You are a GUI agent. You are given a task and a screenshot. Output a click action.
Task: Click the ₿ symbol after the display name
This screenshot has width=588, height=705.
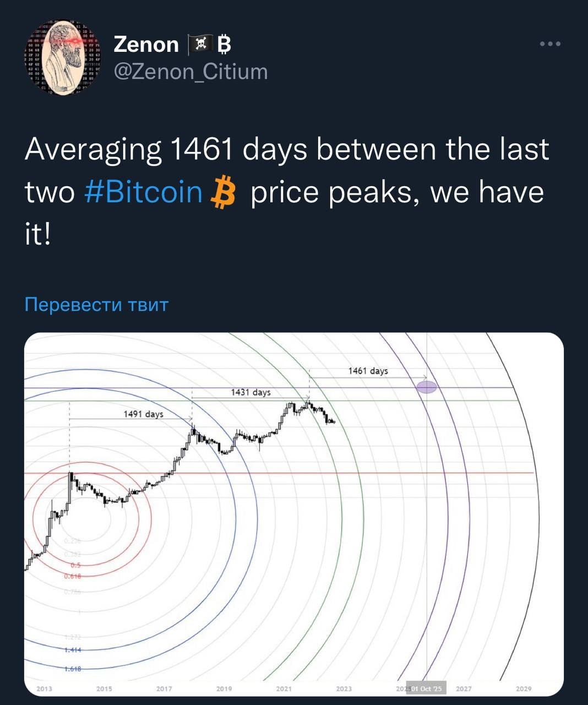click(224, 45)
